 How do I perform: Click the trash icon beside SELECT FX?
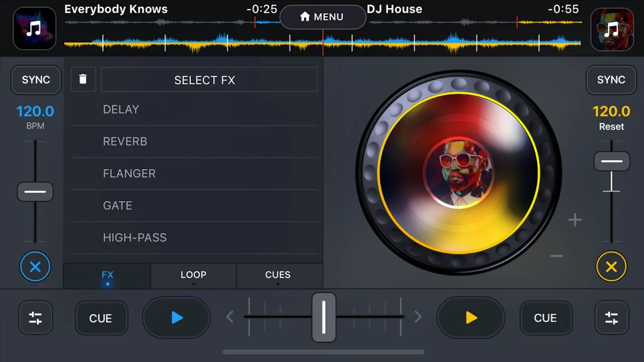pyautogui.click(x=83, y=79)
